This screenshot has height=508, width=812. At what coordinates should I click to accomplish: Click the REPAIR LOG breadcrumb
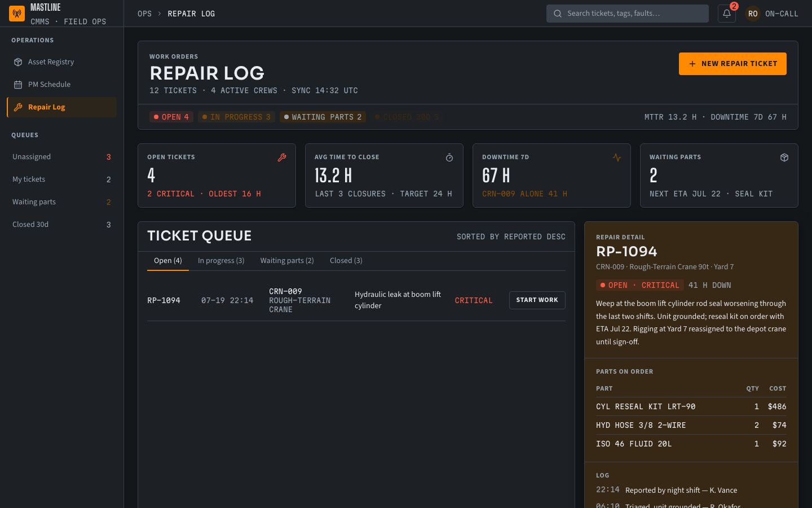coord(191,14)
